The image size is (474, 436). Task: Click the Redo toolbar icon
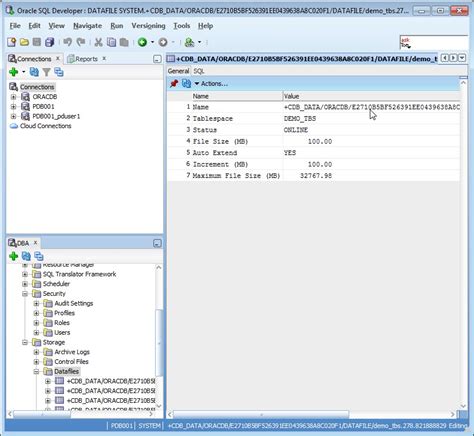(x=81, y=42)
